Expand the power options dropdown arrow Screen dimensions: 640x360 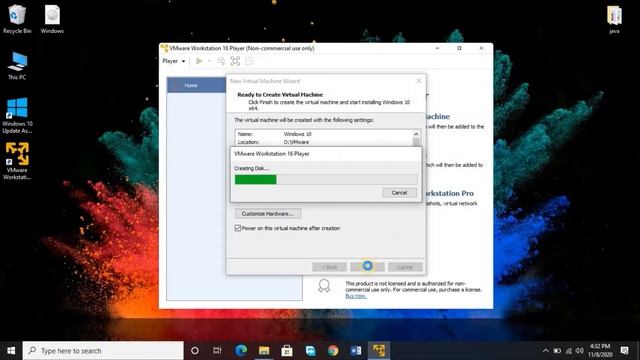click(209, 61)
